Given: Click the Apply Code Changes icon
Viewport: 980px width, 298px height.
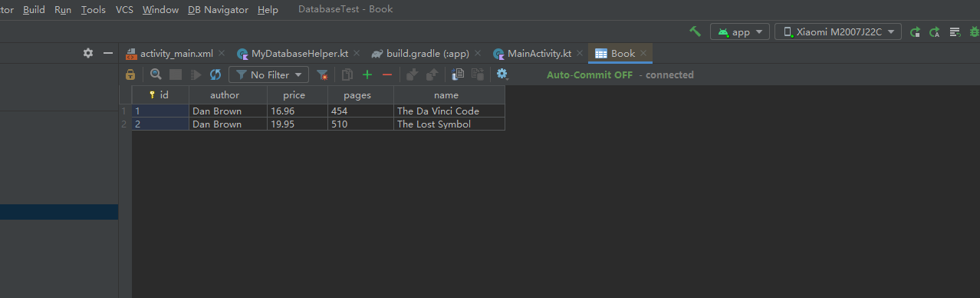Looking at the screenshot, I should (x=935, y=32).
